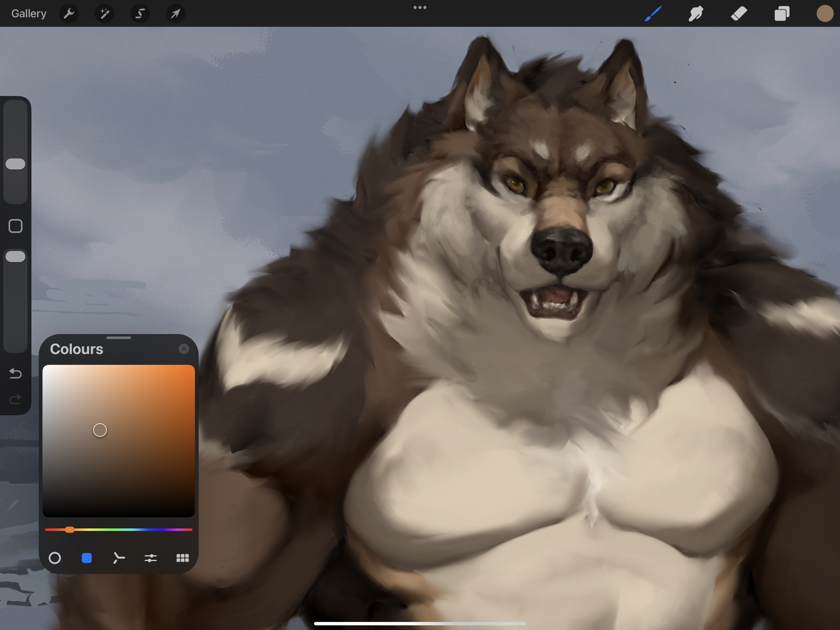The width and height of the screenshot is (840, 630).
Task: Select the Brush paint tool
Action: [653, 14]
